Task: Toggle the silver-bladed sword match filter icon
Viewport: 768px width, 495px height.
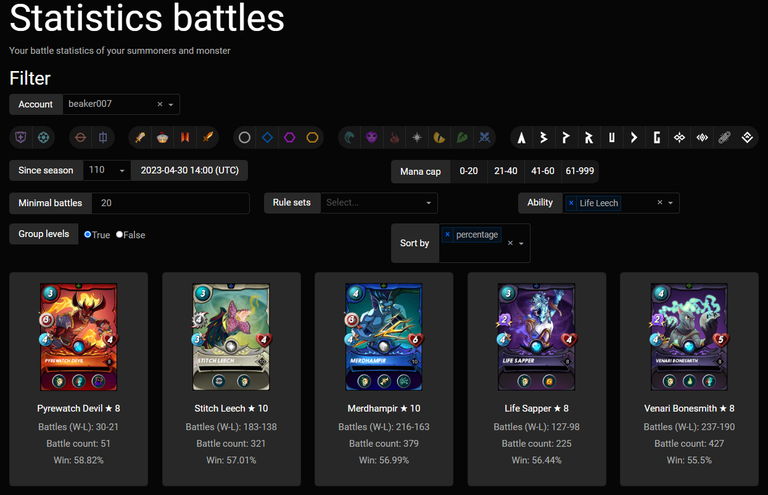Action: 140,138
